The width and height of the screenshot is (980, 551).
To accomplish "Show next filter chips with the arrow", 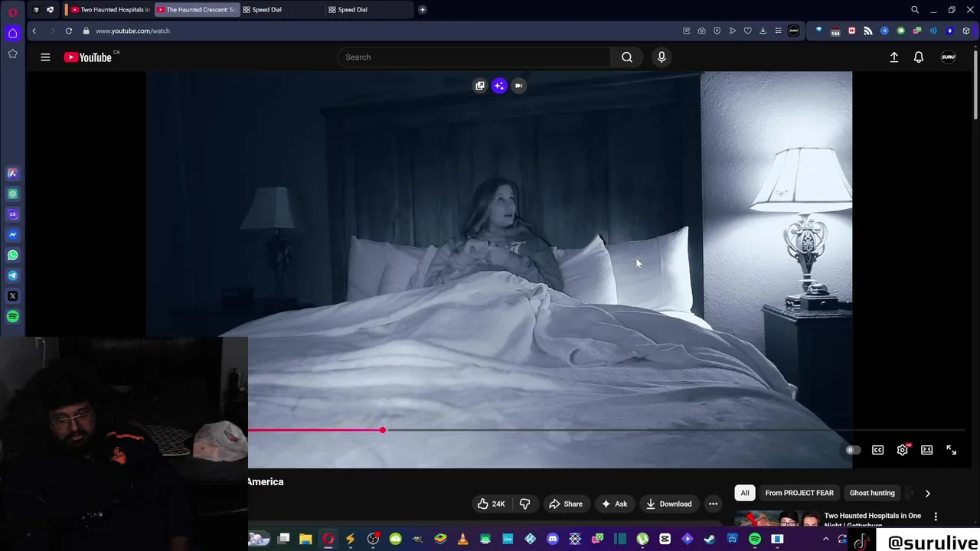I will [x=927, y=493].
